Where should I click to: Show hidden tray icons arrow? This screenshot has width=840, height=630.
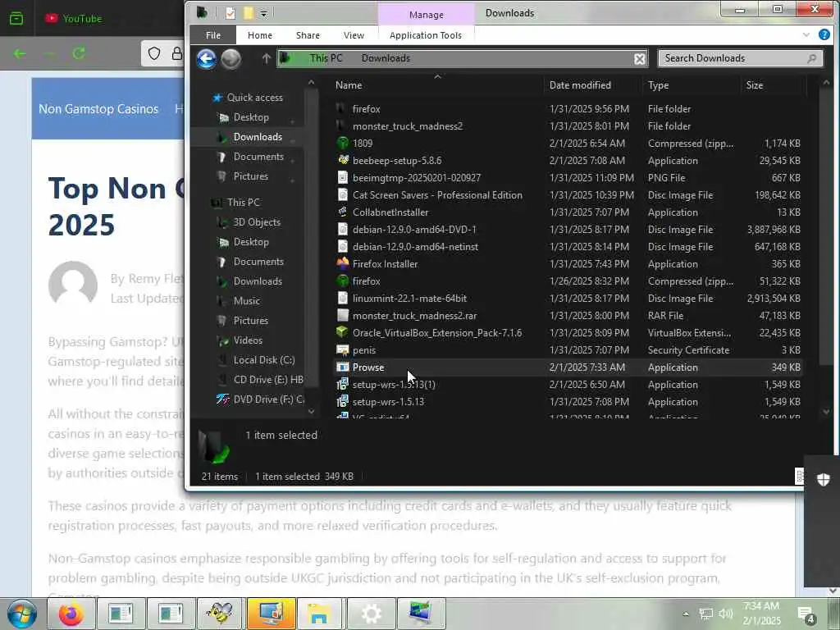[x=686, y=614]
